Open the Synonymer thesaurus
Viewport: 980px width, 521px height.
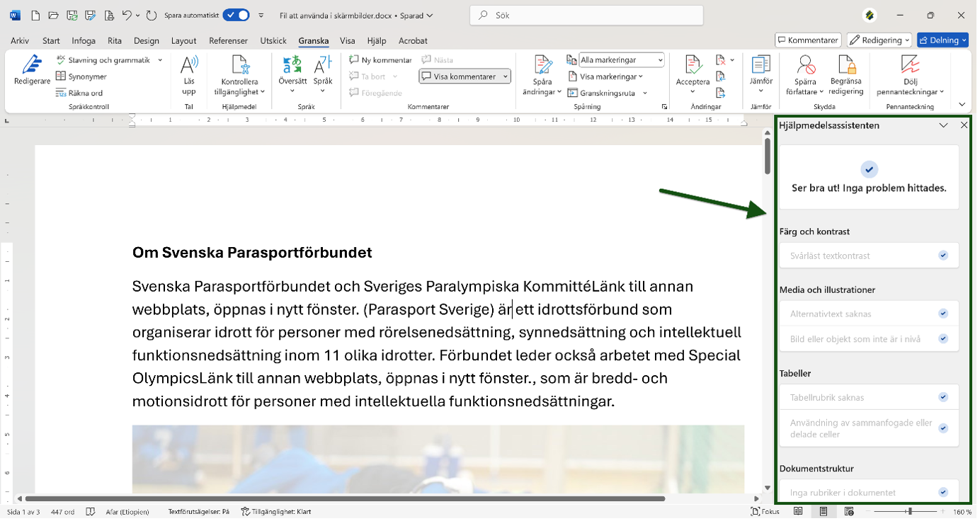pyautogui.click(x=81, y=76)
